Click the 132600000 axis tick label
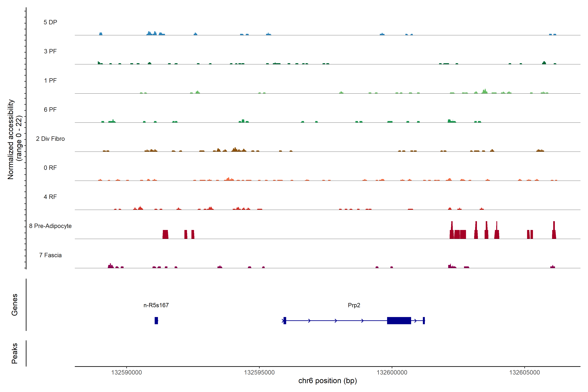The height and width of the screenshot is (392, 588). tap(392, 373)
